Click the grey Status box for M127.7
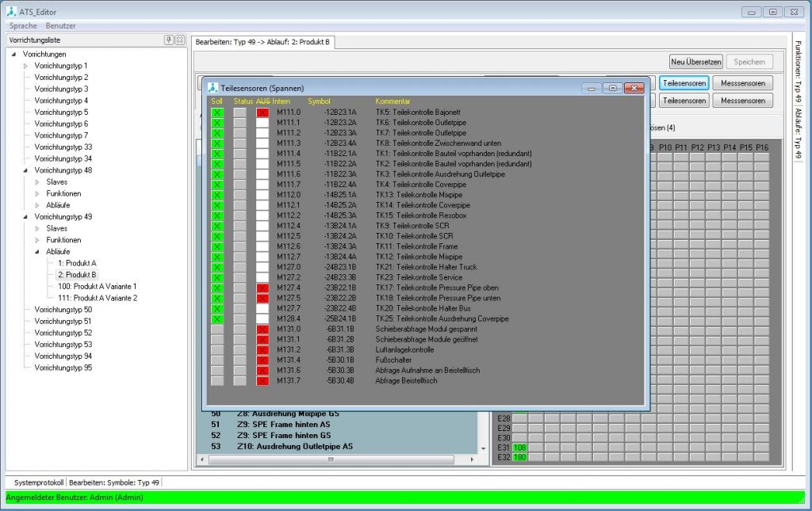This screenshot has width=812, height=511. pos(239,308)
